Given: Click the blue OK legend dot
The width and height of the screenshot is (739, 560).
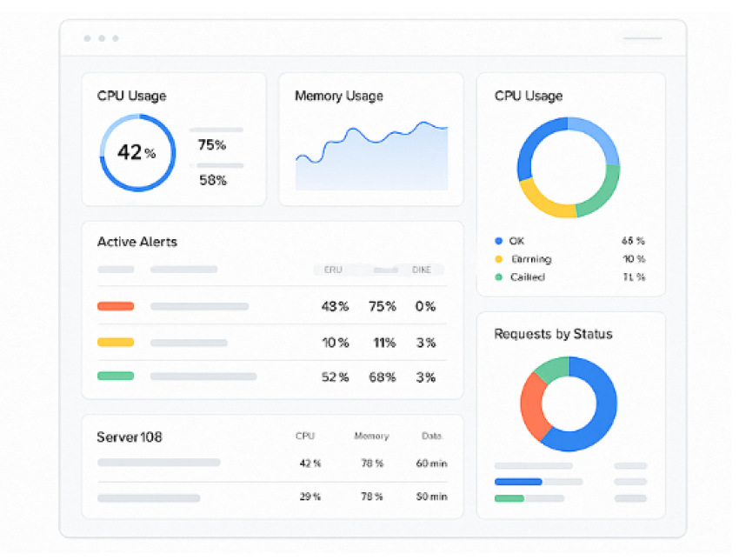Looking at the screenshot, I should 498,241.
